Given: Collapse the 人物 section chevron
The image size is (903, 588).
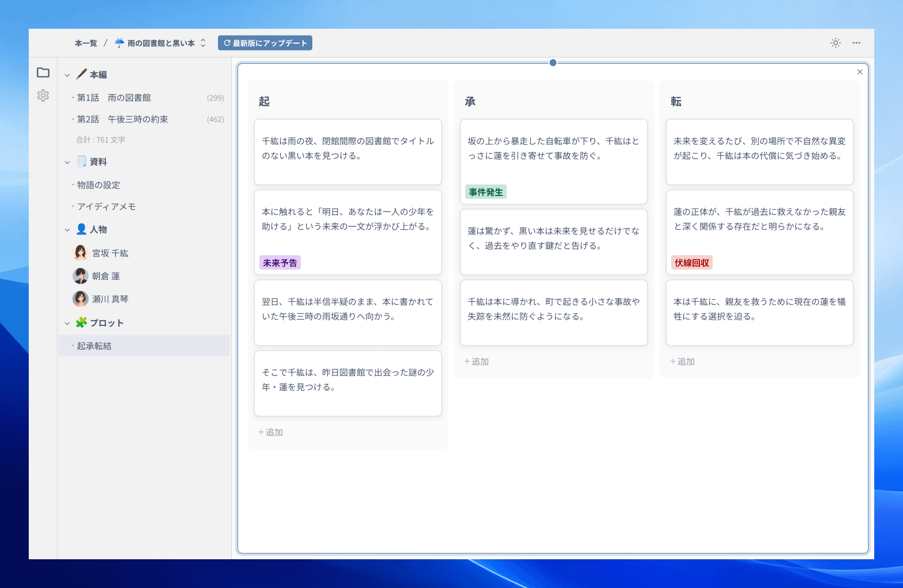Looking at the screenshot, I should coord(67,230).
